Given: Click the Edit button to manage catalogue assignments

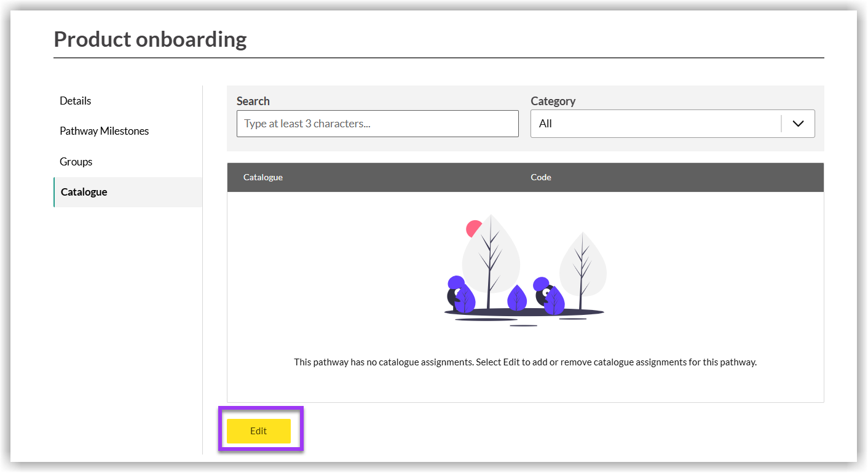Looking at the screenshot, I should [259, 431].
